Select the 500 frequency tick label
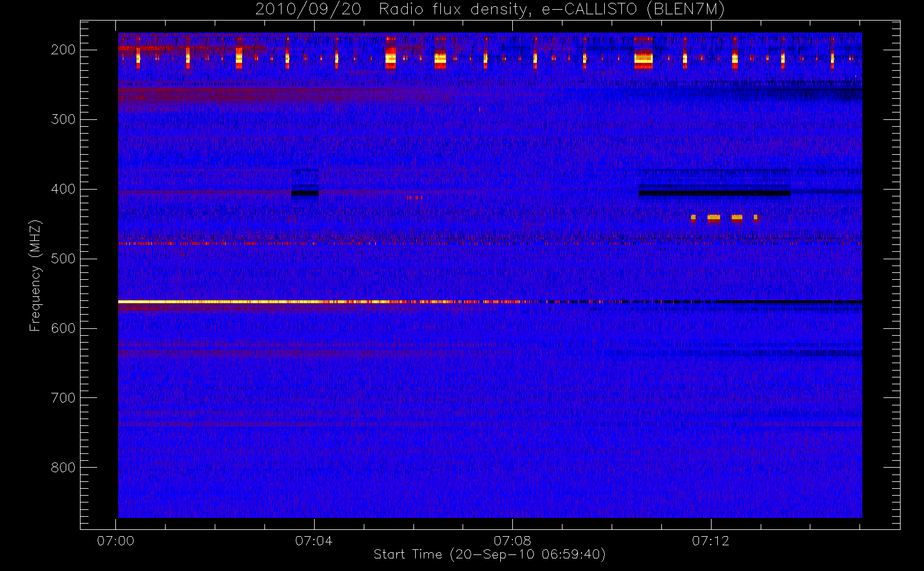 [x=63, y=259]
